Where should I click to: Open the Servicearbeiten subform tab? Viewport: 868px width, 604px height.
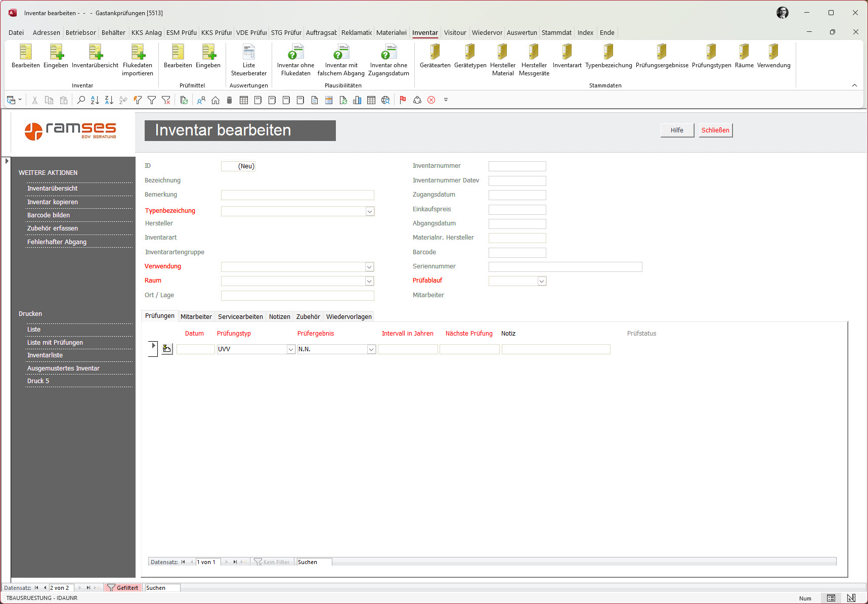tap(240, 316)
